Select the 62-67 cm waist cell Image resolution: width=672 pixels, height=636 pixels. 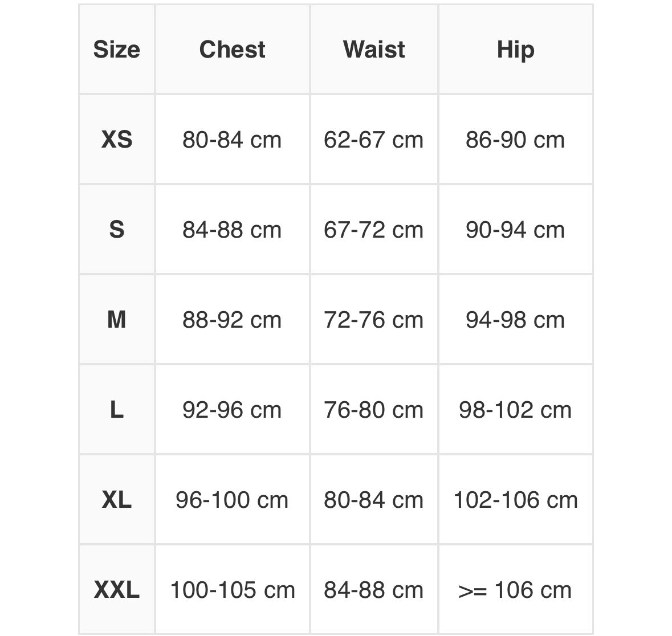click(374, 139)
